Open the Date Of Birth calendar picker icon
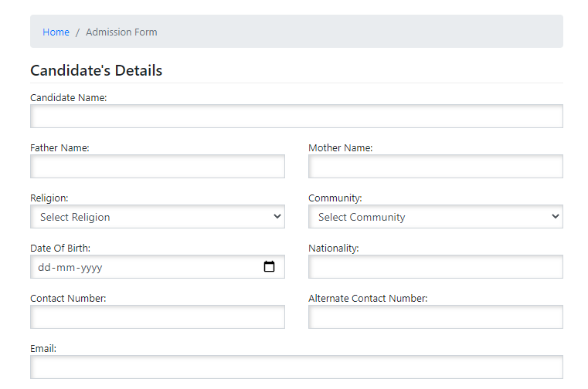588x389 pixels. coord(269,267)
